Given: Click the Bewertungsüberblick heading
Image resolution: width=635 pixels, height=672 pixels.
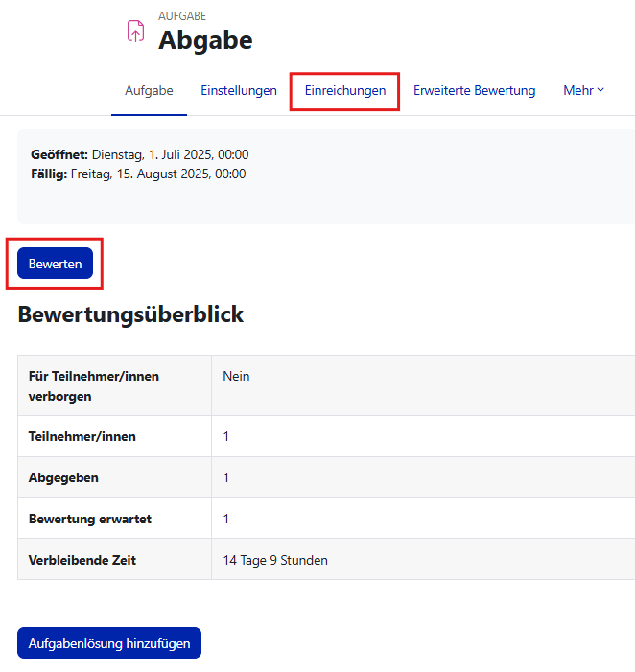Looking at the screenshot, I should click(130, 314).
